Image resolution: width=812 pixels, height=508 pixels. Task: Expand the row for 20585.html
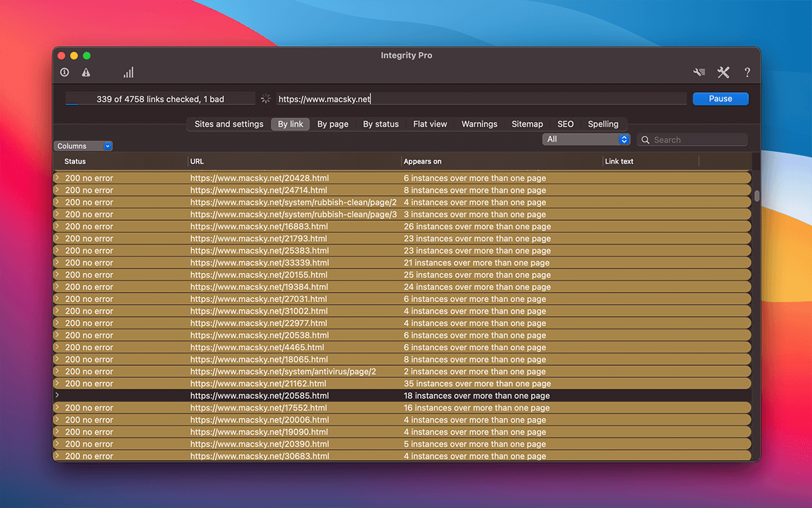(57, 396)
